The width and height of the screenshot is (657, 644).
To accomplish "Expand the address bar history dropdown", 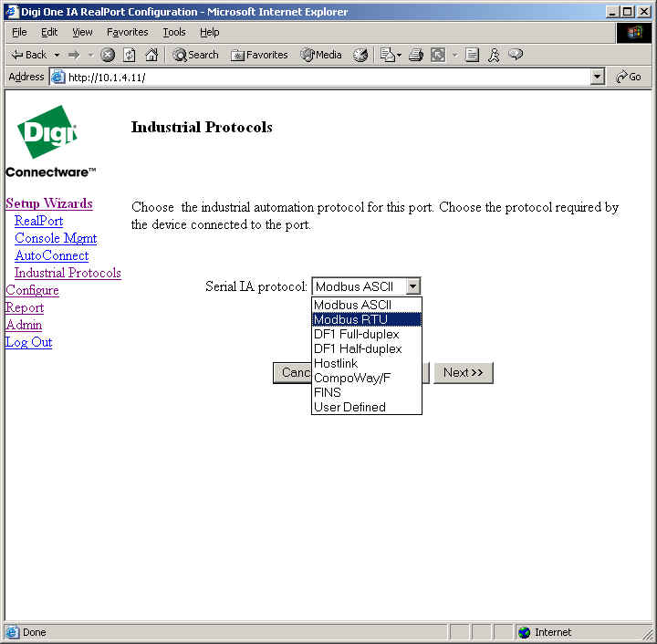I will point(598,78).
